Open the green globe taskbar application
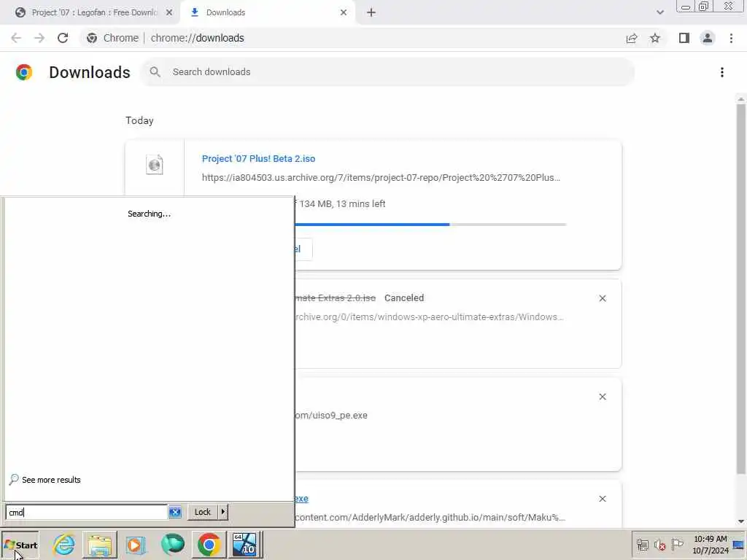The height and width of the screenshot is (560, 747). pos(172,544)
